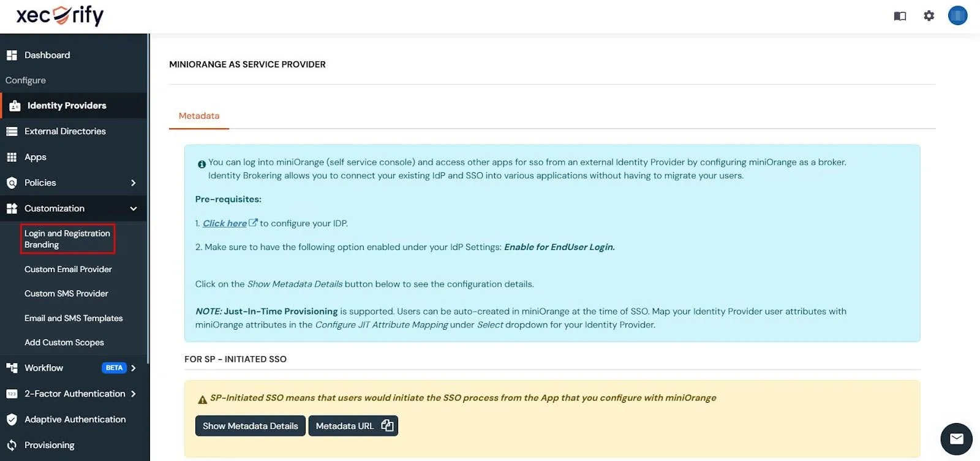The image size is (980, 461).
Task: Open the user profile avatar
Action: point(958,15)
